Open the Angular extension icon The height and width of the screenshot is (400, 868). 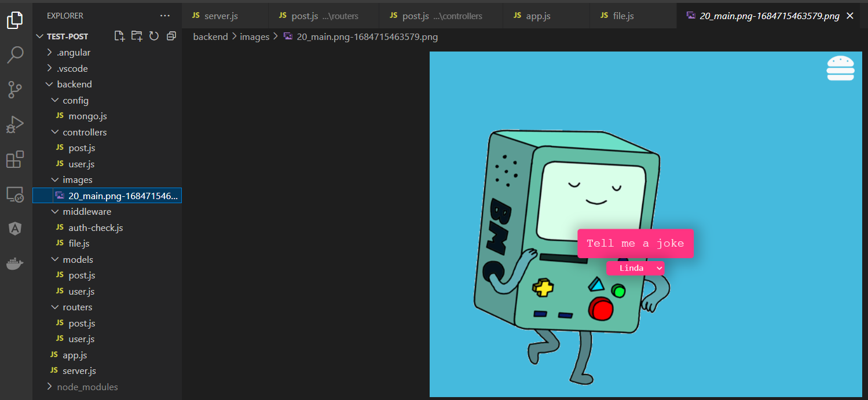coord(15,229)
